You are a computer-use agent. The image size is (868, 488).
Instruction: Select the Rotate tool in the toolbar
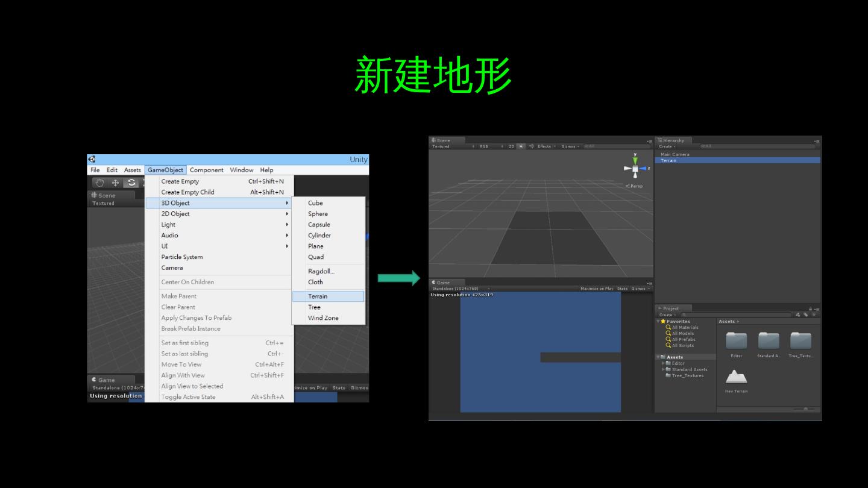pyautogui.click(x=131, y=183)
